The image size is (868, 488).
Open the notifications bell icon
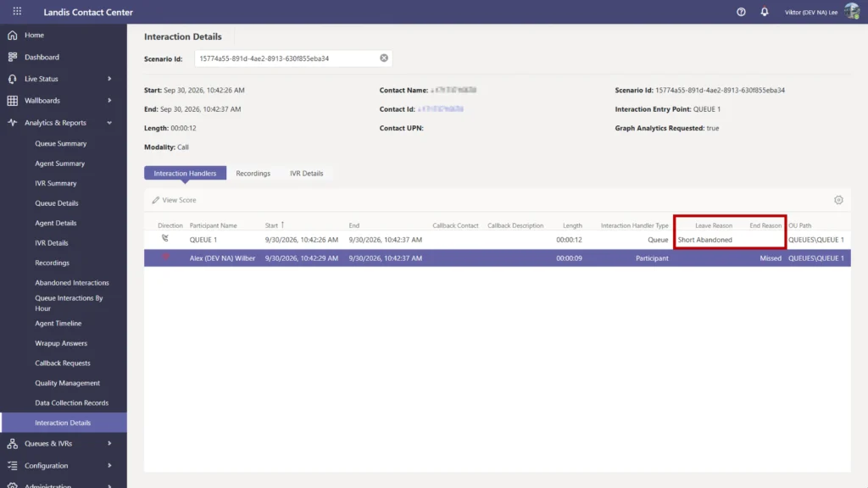764,12
